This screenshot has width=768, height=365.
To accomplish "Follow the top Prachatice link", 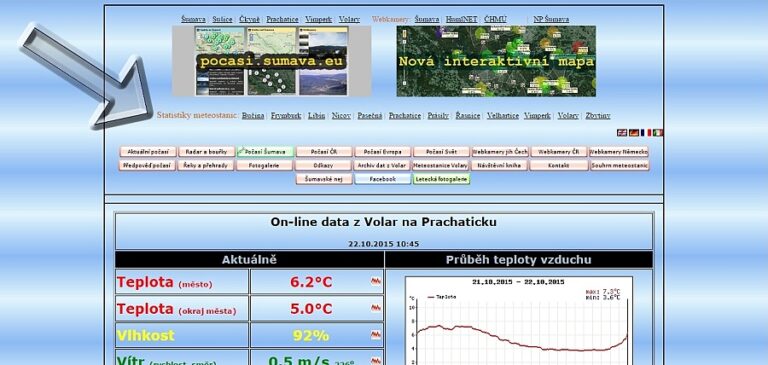I will click(x=282, y=19).
